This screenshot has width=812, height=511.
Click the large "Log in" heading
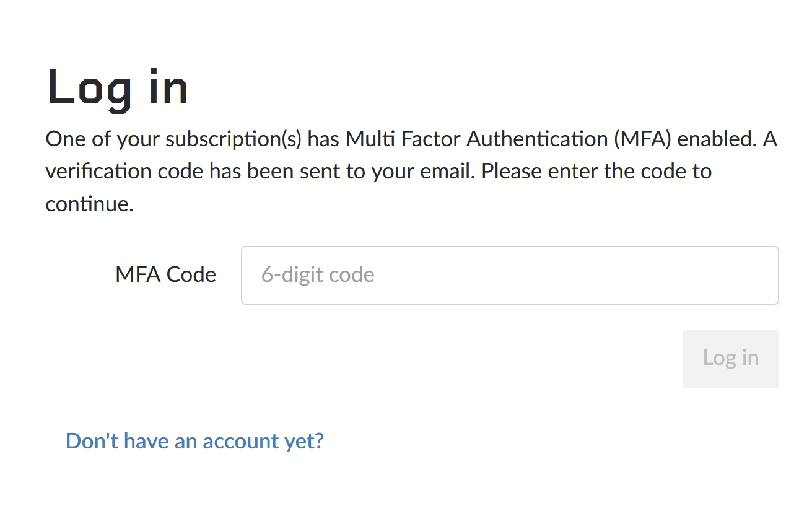[118, 88]
